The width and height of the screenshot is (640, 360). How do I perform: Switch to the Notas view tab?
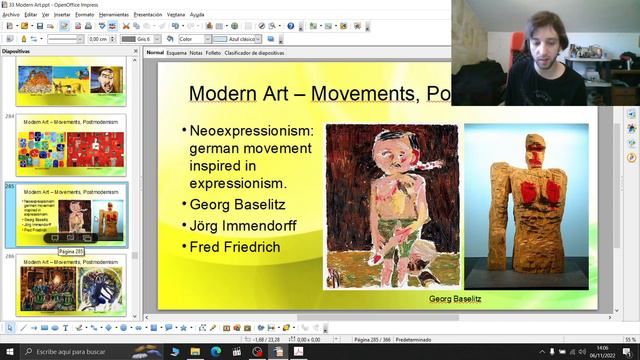(x=196, y=53)
